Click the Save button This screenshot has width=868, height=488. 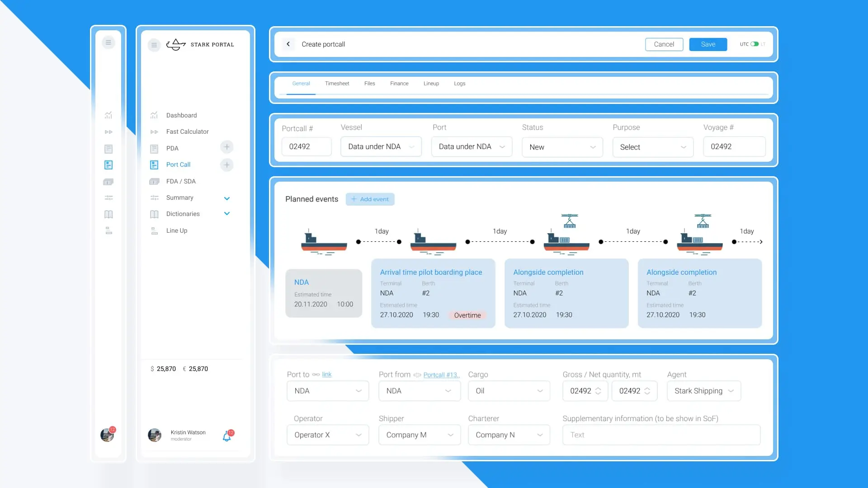tap(708, 44)
